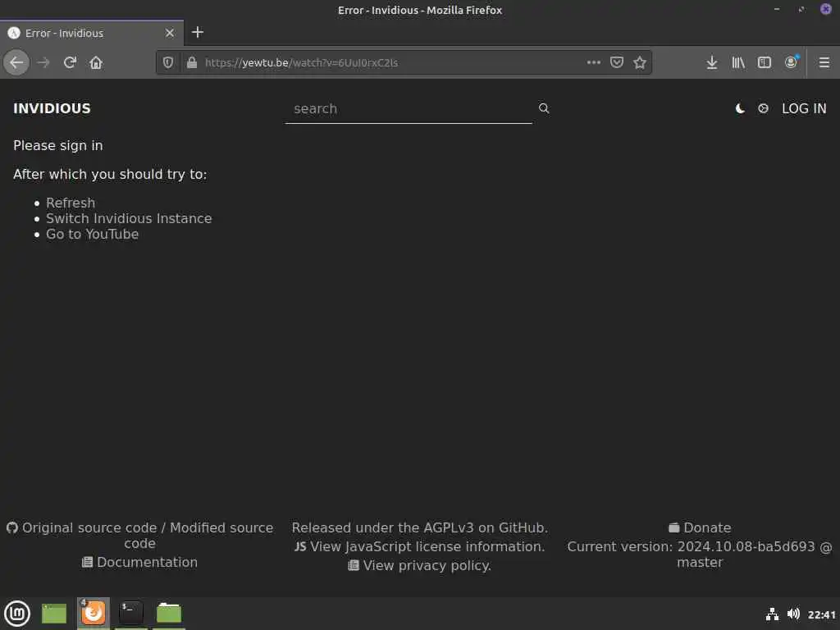The height and width of the screenshot is (630, 840).
Task: Click the Invidious search field
Action: coord(409,109)
